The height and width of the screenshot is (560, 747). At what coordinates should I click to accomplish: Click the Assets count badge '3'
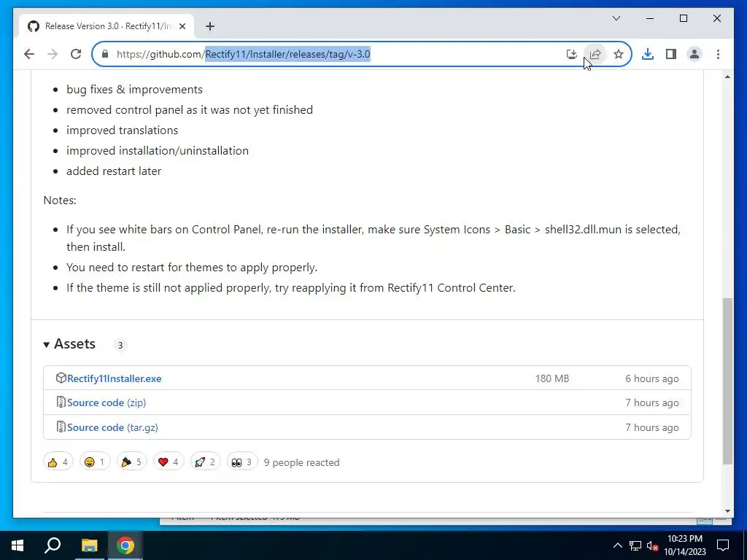[x=120, y=345]
